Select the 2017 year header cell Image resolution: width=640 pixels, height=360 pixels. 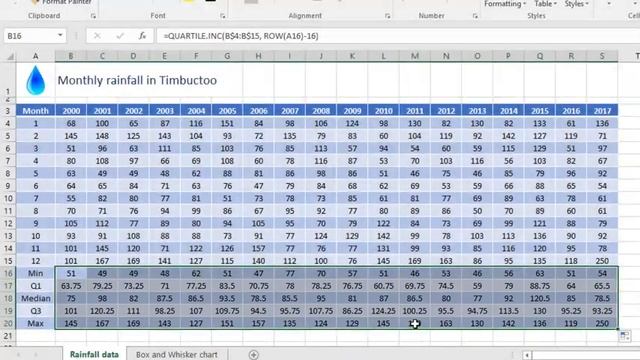click(x=602, y=111)
